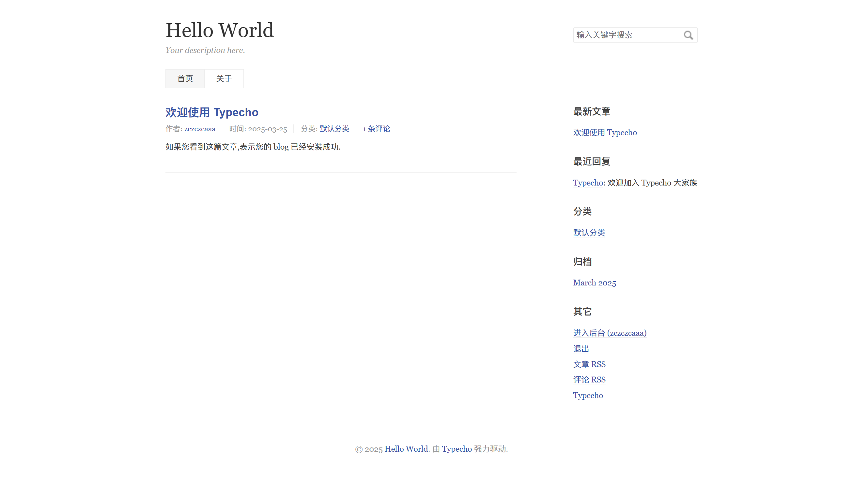Open the 文章 RSS feed
The height and width of the screenshot is (485, 868).
pyautogui.click(x=589, y=364)
